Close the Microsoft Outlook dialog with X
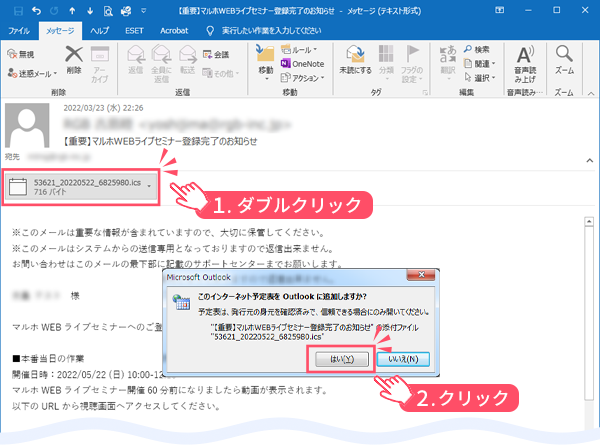Screen dimensions: 600x445 tap(421, 274)
